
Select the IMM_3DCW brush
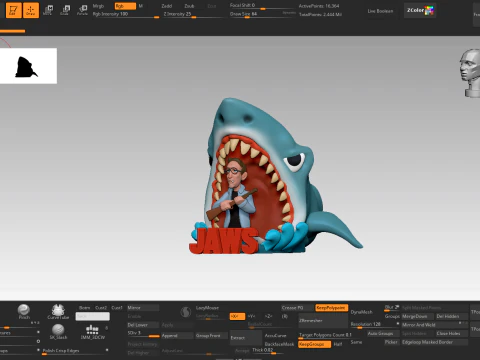click(92, 332)
